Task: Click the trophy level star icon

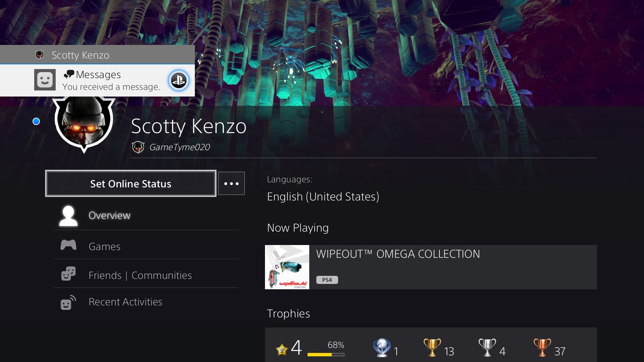Action: pyautogui.click(x=282, y=349)
